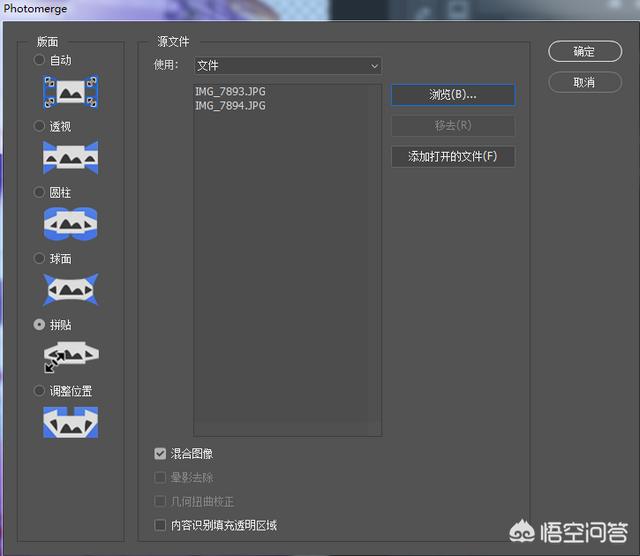Click 添加打开的文件(F) button

[453, 156]
